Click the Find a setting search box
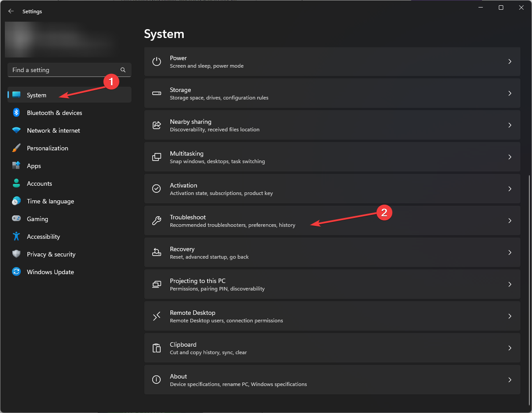Image resolution: width=532 pixels, height=413 pixels. pyautogui.click(x=64, y=70)
